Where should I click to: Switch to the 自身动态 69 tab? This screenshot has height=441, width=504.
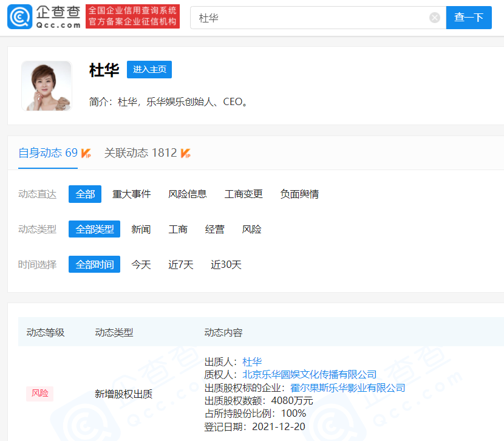(x=48, y=153)
